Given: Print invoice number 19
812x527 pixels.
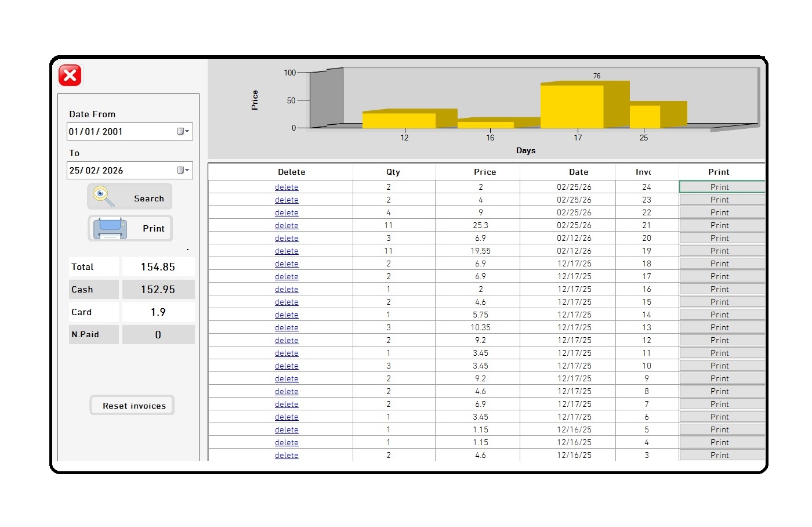Looking at the screenshot, I should (720, 251).
